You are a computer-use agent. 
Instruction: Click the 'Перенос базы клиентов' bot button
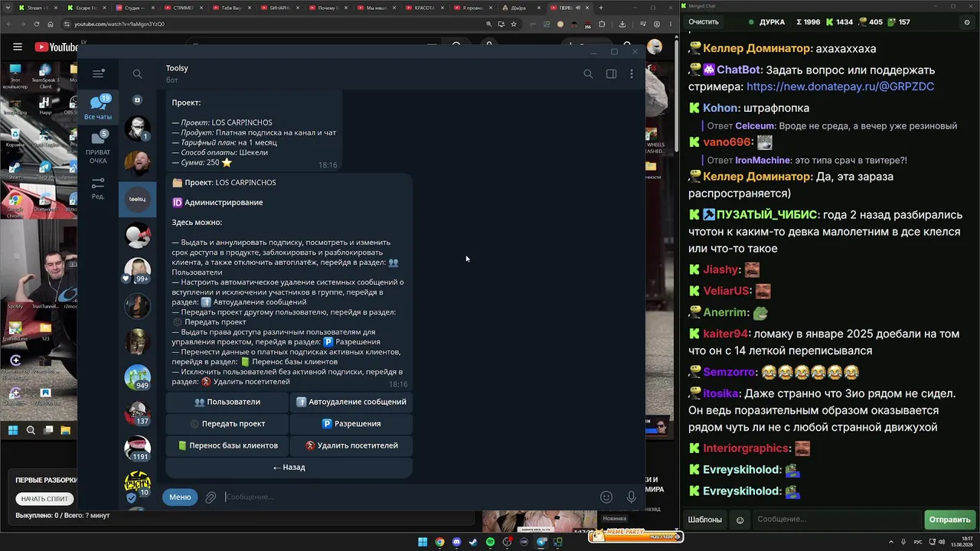click(227, 445)
